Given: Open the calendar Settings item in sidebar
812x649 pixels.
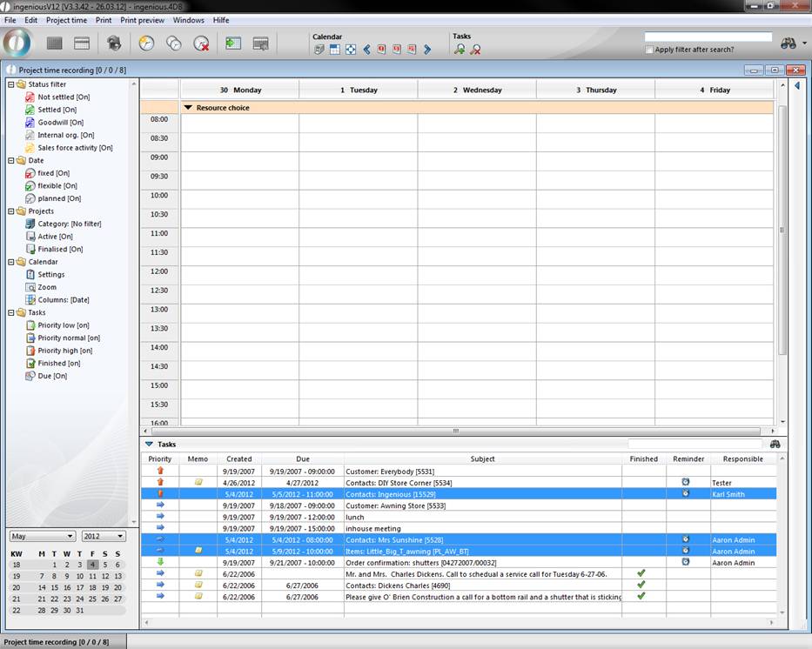Looking at the screenshot, I should (x=50, y=274).
